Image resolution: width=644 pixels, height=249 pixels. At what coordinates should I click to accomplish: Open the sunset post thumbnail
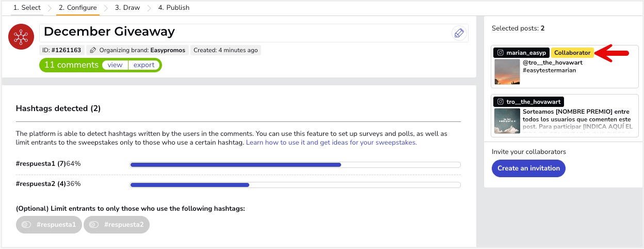(x=507, y=72)
